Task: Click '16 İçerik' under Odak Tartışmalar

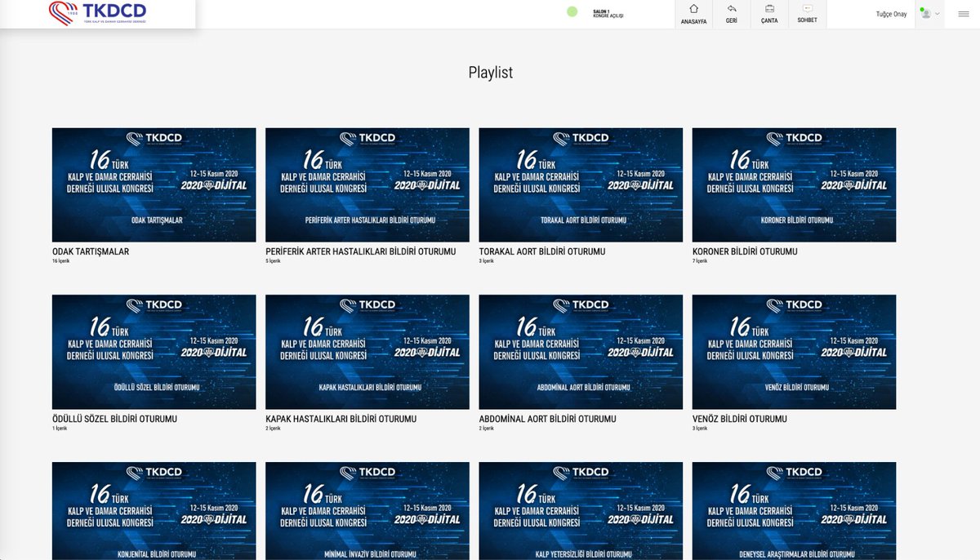Action: point(60,261)
